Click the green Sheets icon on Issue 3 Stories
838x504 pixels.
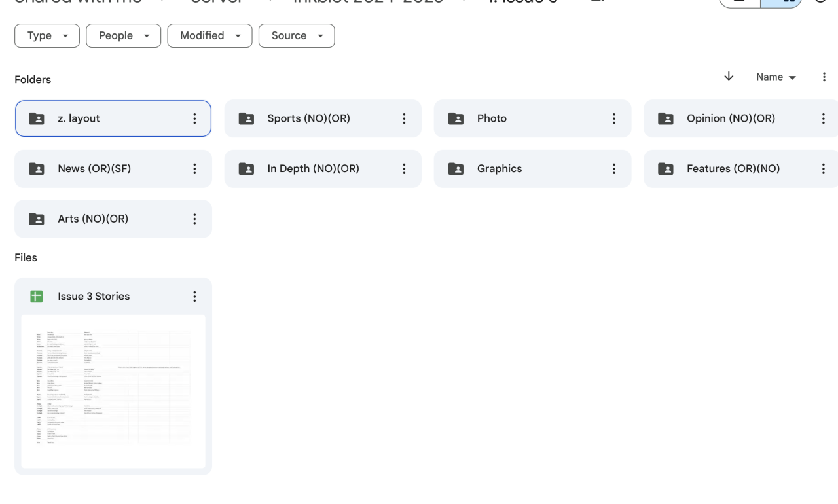coord(37,297)
